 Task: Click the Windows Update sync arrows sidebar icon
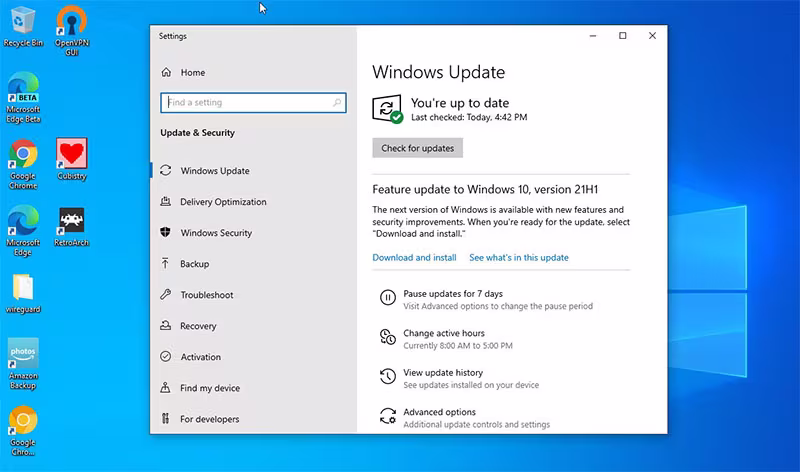click(166, 170)
